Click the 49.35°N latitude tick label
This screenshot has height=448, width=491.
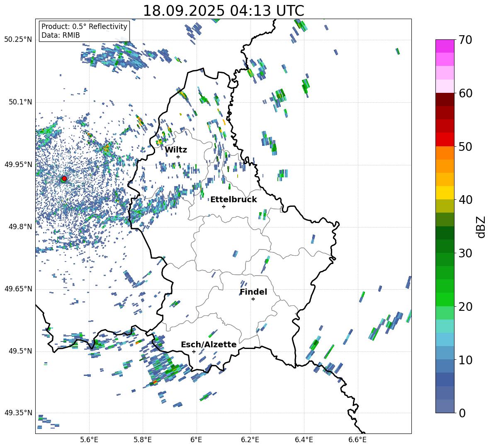tap(18, 413)
